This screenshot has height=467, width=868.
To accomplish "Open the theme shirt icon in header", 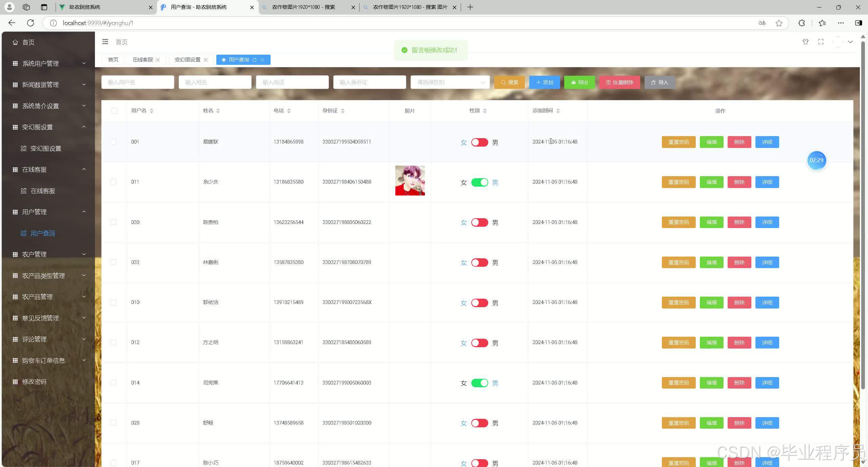I will point(806,42).
